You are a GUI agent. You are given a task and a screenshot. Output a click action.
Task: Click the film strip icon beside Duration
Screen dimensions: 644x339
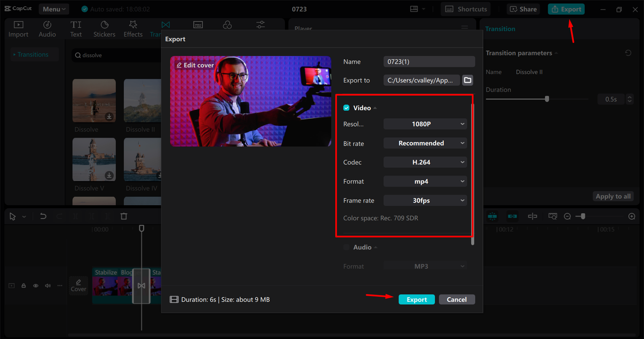[174, 299]
